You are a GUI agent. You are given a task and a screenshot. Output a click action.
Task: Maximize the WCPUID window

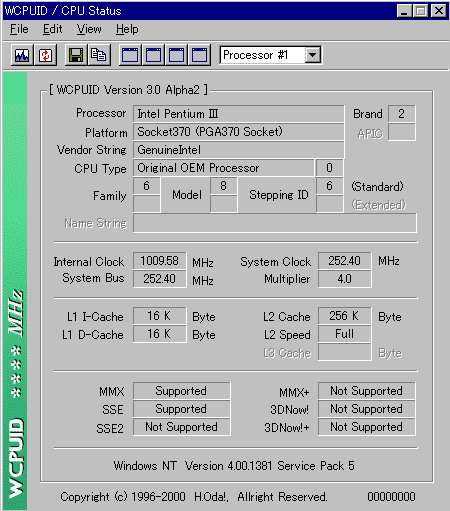click(x=420, y=11)
